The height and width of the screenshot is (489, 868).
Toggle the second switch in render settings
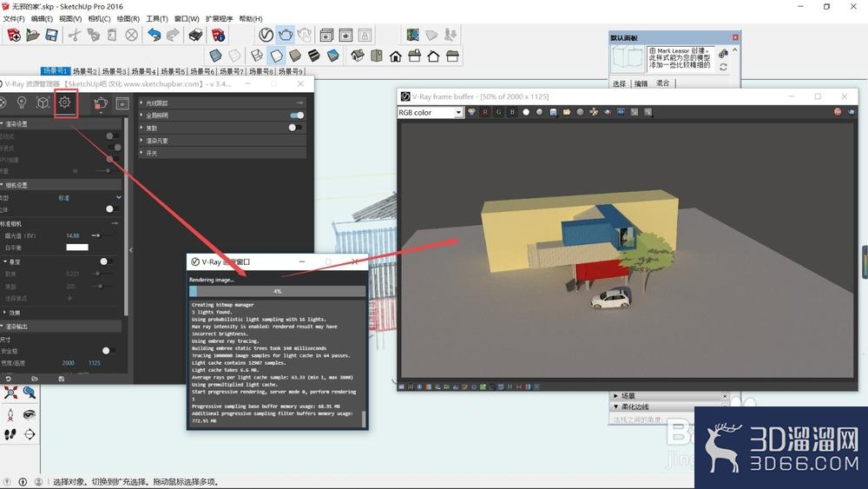(115, 148)
